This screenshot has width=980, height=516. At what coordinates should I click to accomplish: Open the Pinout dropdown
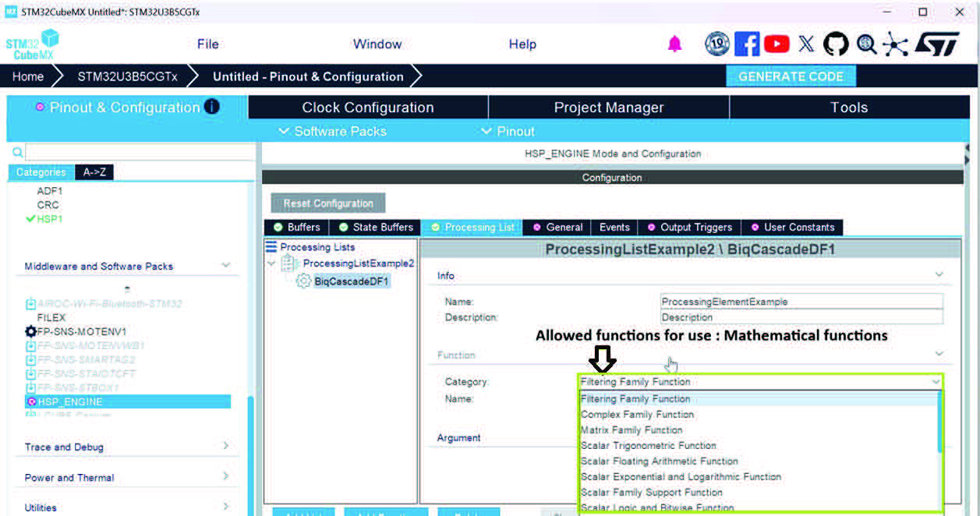[x=508, y=131]
